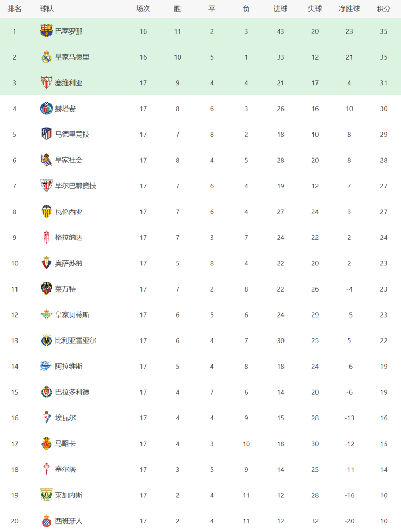Open the 皇家贝蒂斯 team name link
Image resolution: width=401 pixels, height=532 pixels.
72,315
